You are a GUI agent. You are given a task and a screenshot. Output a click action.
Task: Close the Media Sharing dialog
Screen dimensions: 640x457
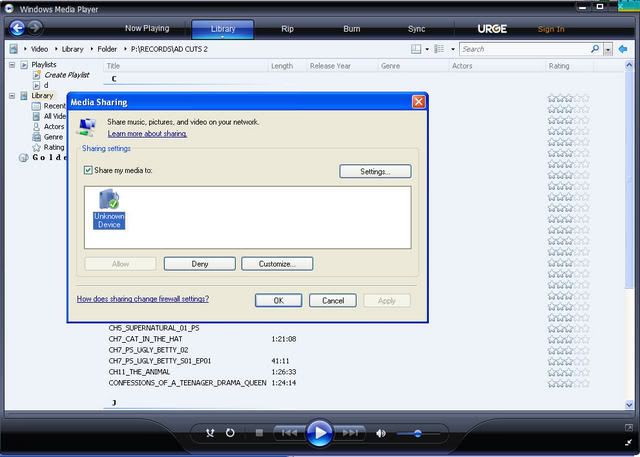point(419,102)
